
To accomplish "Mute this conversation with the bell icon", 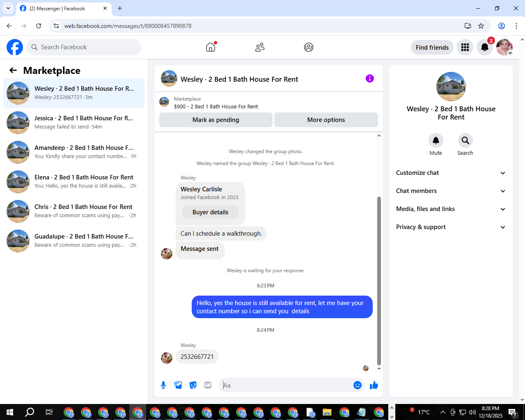I will pyautogui.click(x=436, y=140).
